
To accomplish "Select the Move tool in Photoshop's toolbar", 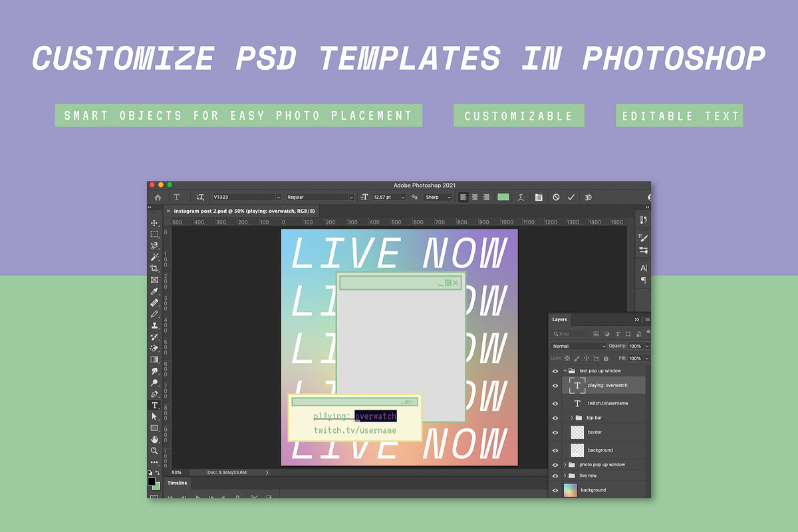I will pos(154,223).
